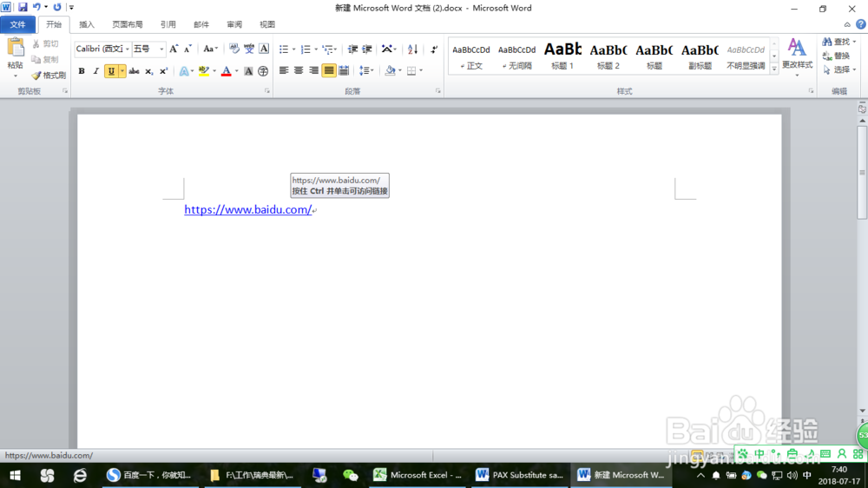868x488 pixels.
Task: Open the 文件 File tab
Action: pos(17,24)
